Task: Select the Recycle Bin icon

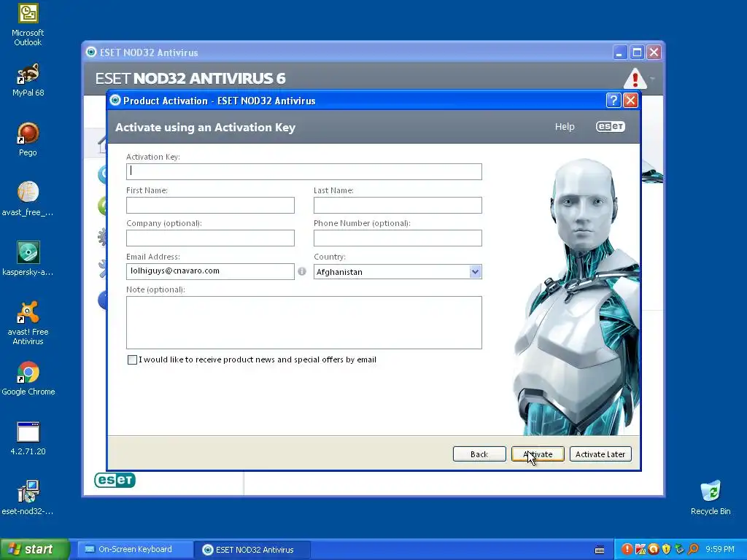Action: (711, 498)
